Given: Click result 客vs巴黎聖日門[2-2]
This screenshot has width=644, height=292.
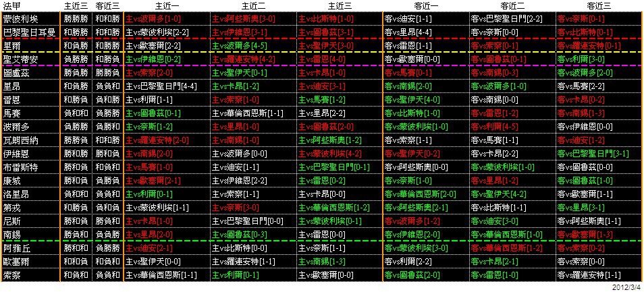Looking at the screenshot, I should tap(506, 19).
